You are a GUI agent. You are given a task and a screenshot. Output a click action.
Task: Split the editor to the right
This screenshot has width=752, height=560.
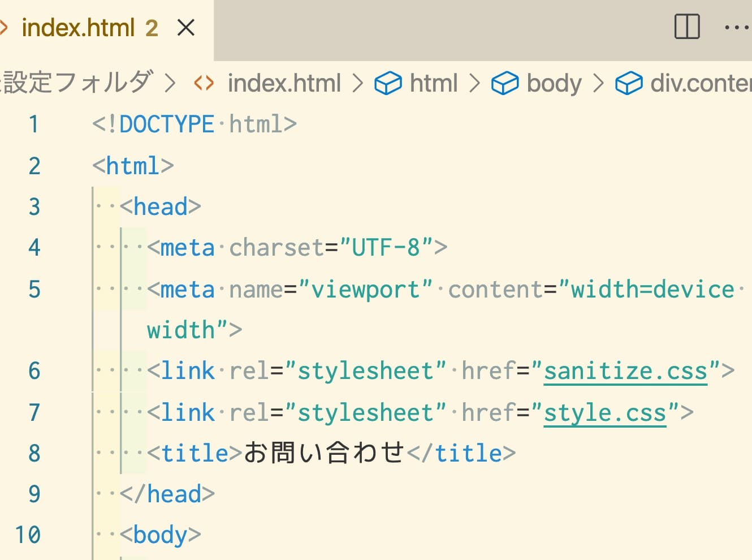687,27
